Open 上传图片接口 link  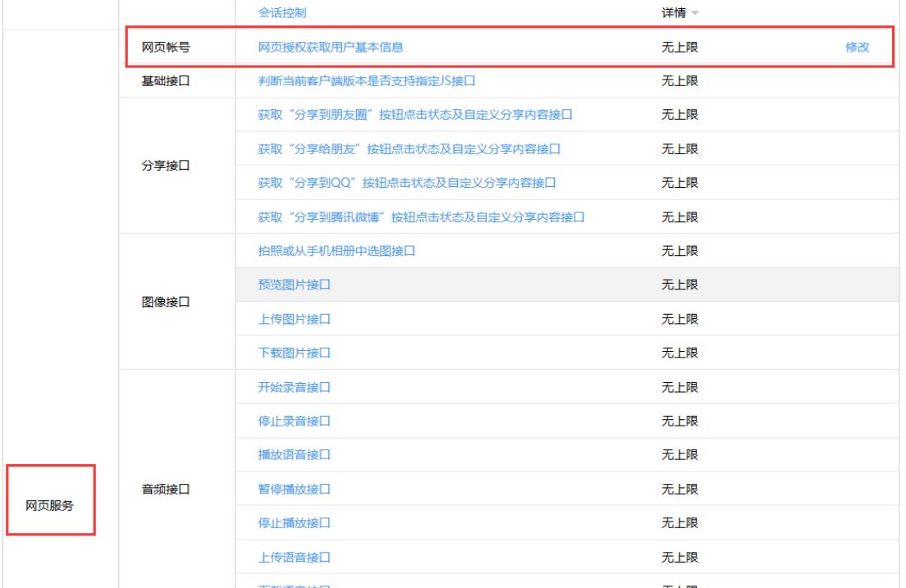coord(294,319)
